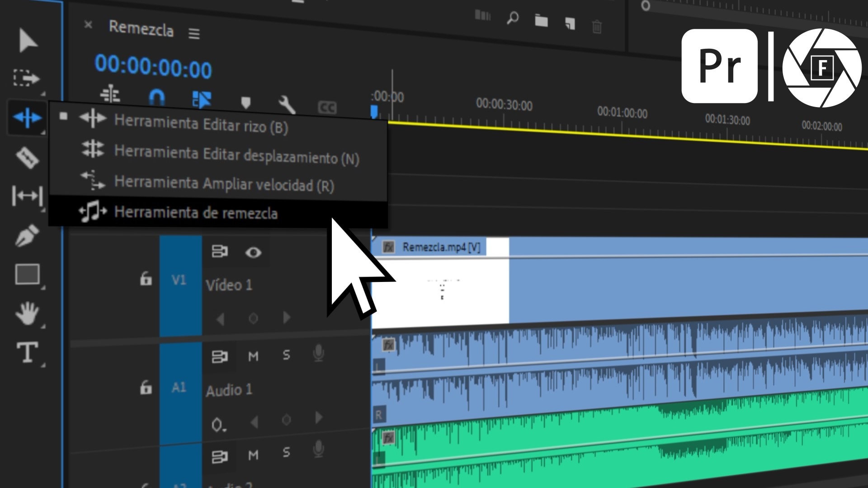Toggle Snap in timeline magnet icon
Viewport: 868px width, 488px height.
[x=156, y=98]
